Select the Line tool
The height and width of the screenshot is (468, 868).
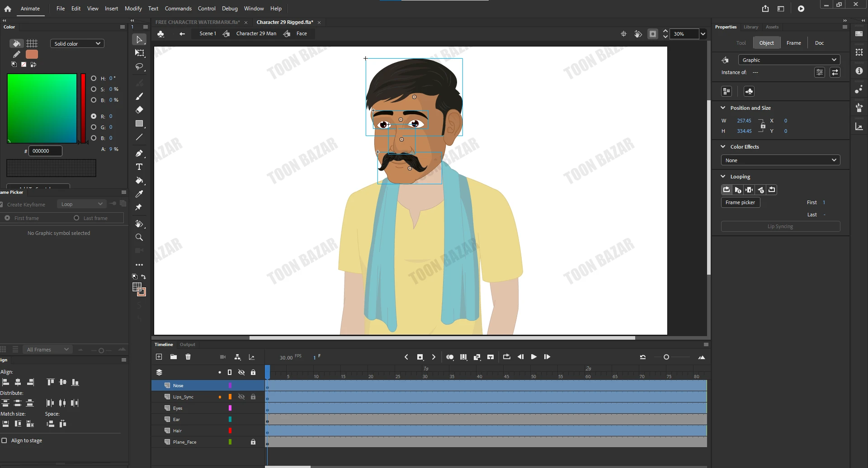pyautogui.click(x=139, y=137)
